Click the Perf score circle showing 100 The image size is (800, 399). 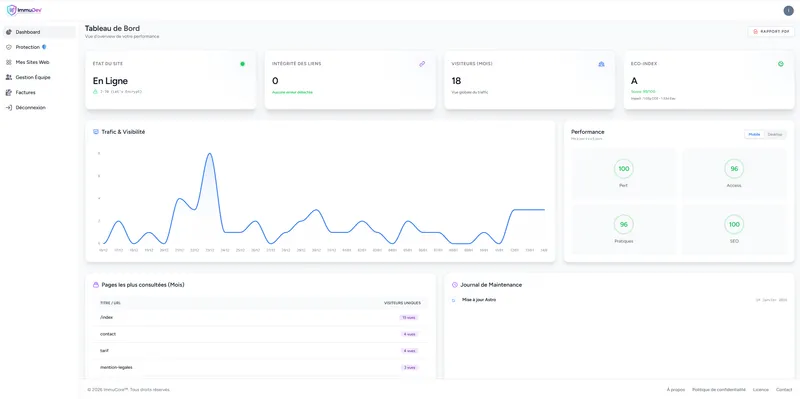point(623,169)
